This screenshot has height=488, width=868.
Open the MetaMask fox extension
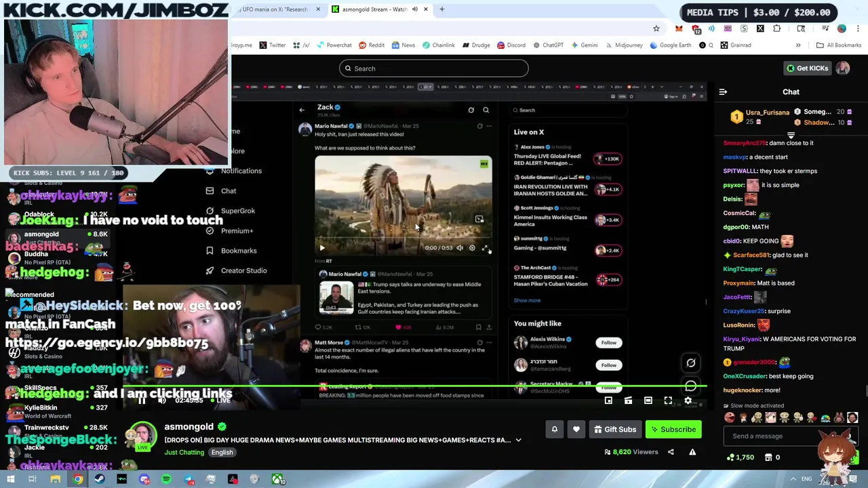(679, 28)
